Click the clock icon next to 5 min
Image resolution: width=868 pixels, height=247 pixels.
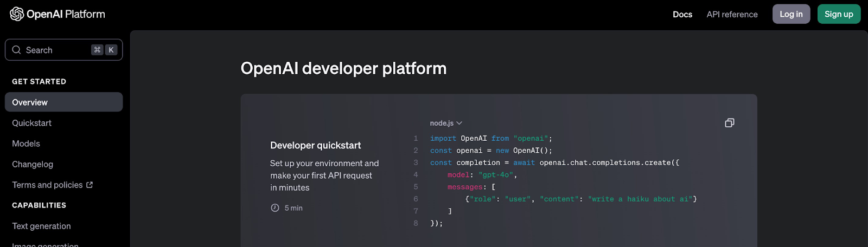tap(275, 208)
